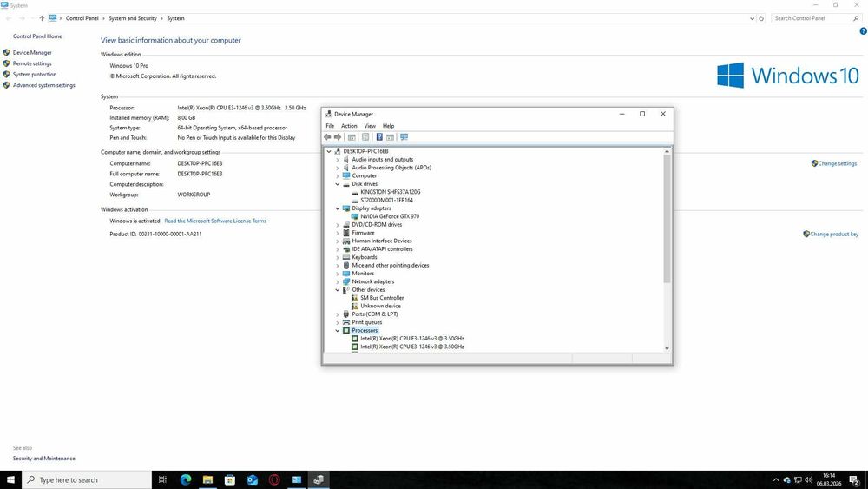Select ST2000DM001-1ER164 disk
The image size is (868, 489).
[x=386, y=201]
